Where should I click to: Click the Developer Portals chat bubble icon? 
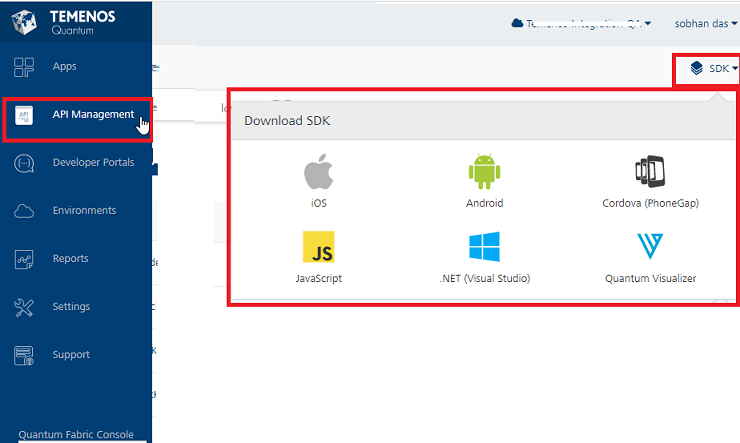24,164
